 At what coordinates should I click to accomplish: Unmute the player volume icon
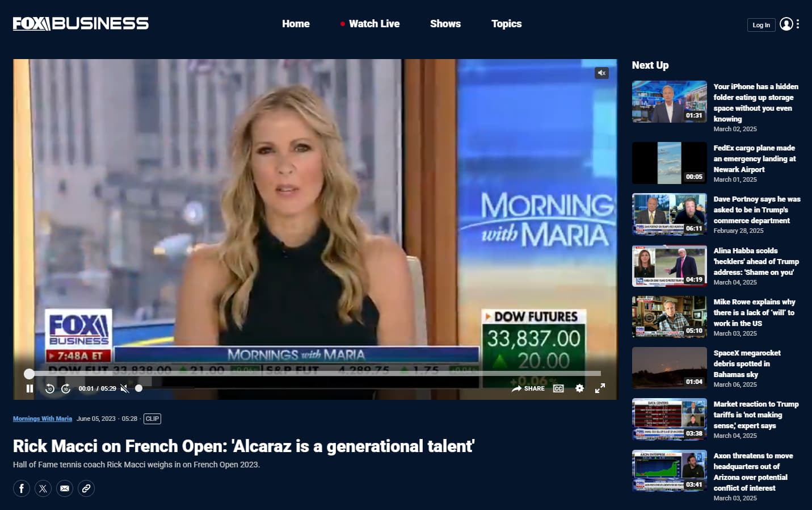click(125, 388)
